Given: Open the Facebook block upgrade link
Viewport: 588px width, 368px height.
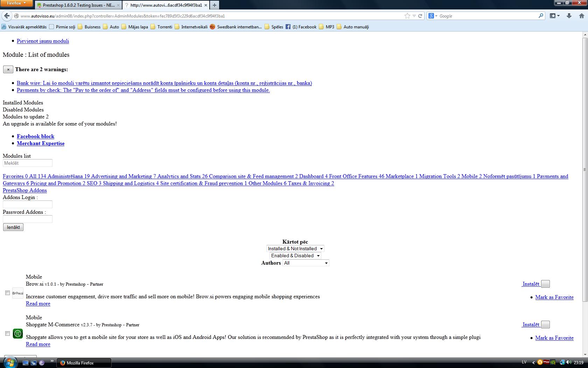Looking at the screenshot, I should click(x=35, y=136).
